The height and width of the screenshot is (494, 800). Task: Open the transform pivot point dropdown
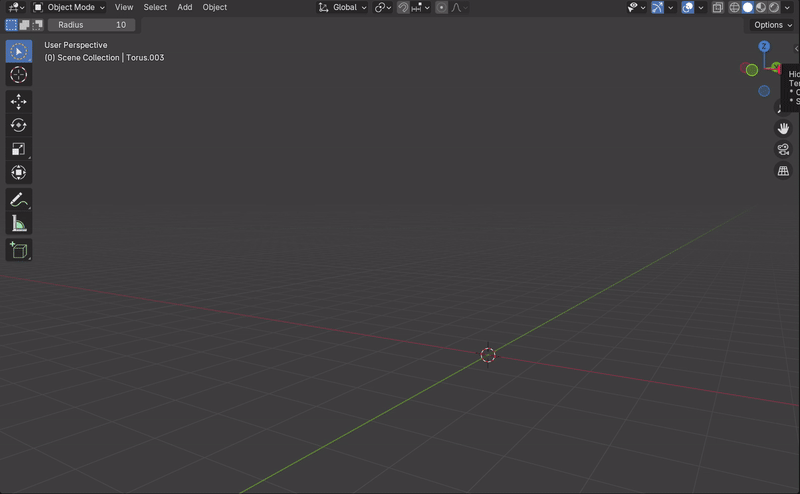pyautogui.click(x=383, y=7)
